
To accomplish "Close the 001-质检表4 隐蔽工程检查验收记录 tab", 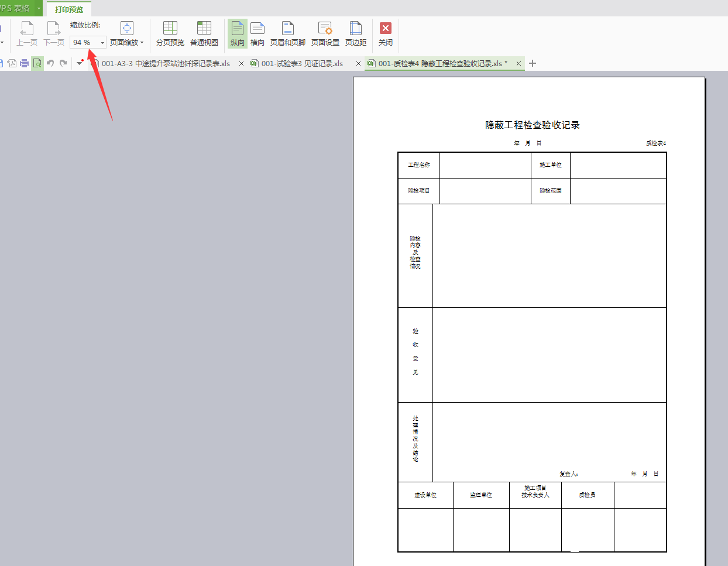I will (518, 63).
